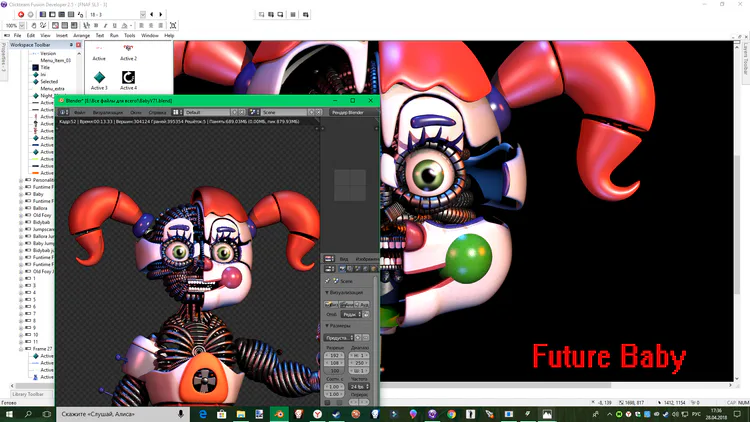750x422 pixels.
Task: Click the bold text formatting icon
Action: pyautogui.click(x=96, y=25)
